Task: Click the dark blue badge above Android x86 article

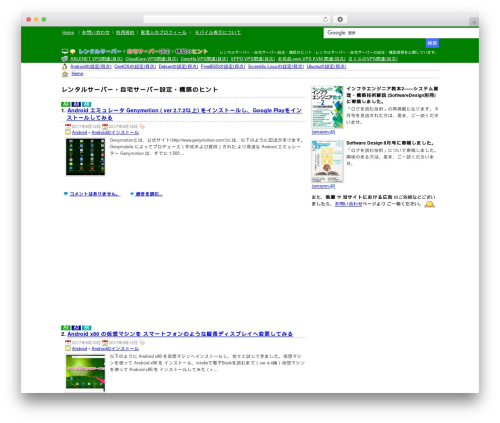Action: point(76,328)
